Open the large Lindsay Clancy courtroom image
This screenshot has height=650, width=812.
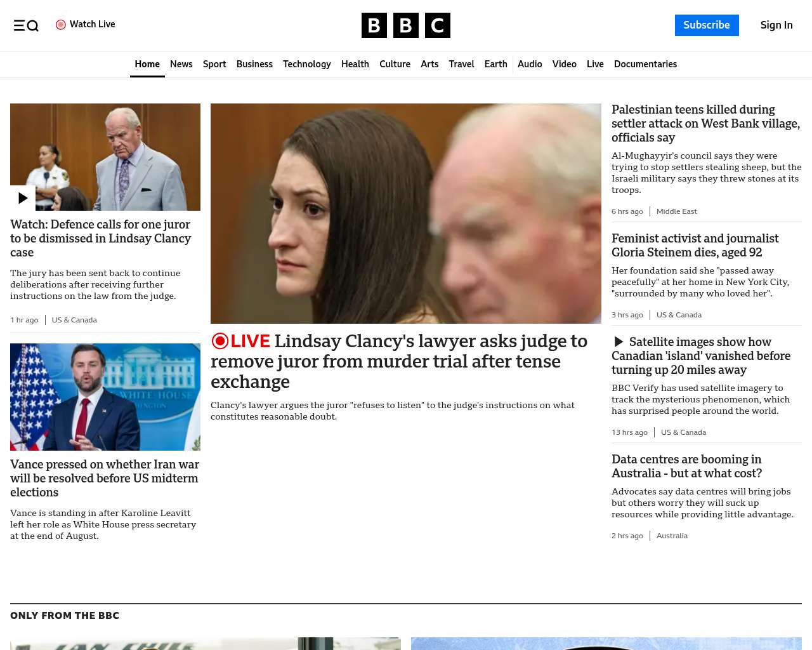[406, 213]
